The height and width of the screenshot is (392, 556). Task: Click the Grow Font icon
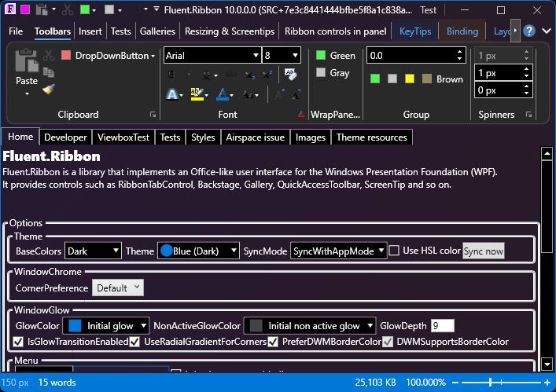[280, 94]
